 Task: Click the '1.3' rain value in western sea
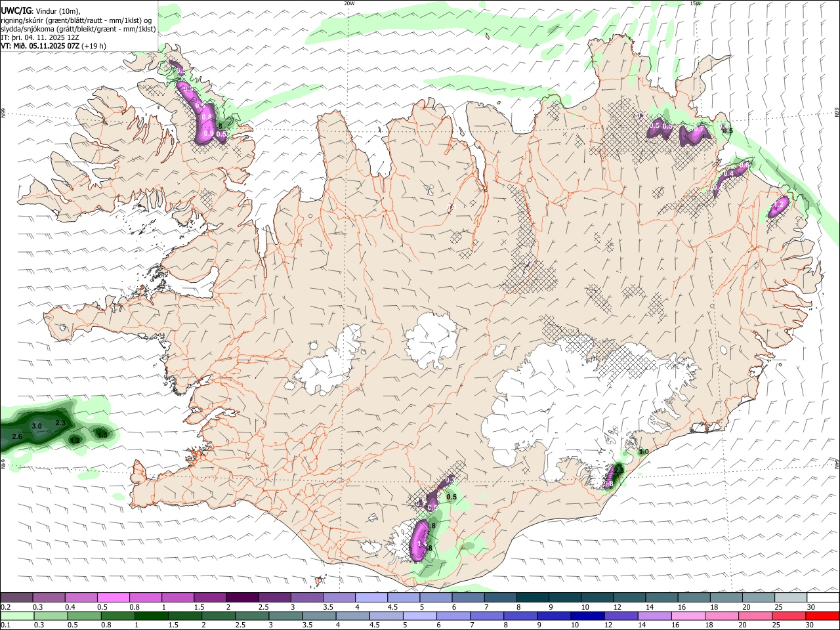click(102, 434)
